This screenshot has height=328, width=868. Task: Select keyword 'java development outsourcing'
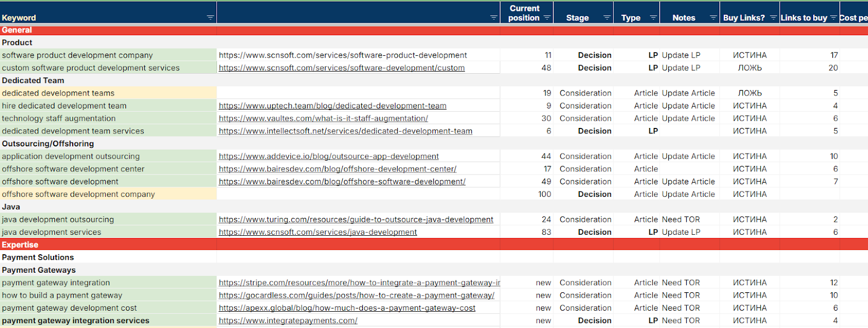pos(58,220)
